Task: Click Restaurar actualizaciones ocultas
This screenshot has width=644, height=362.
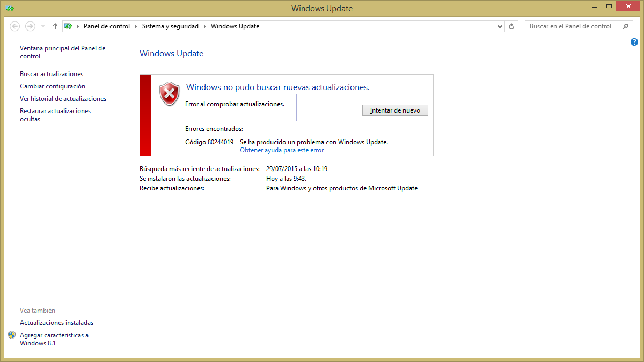Action: (x=55, y=115)
